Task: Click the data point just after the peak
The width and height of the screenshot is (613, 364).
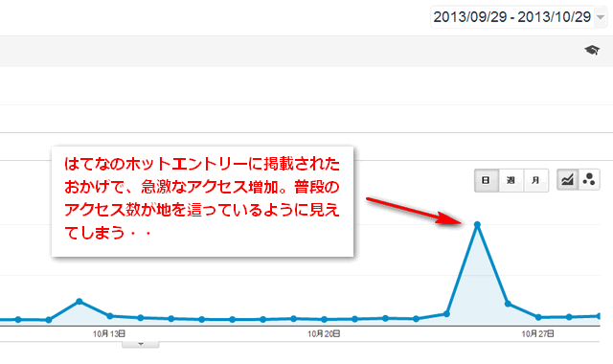Action: 508,304
